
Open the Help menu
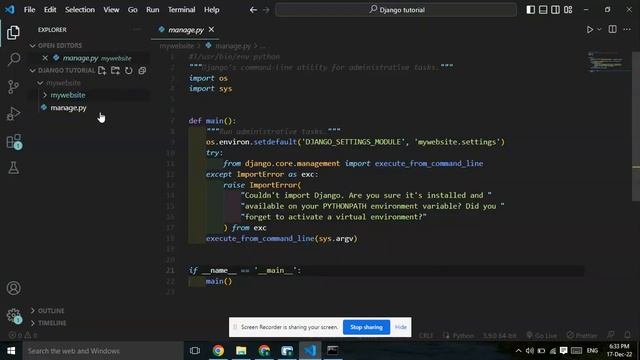[212, 10]
